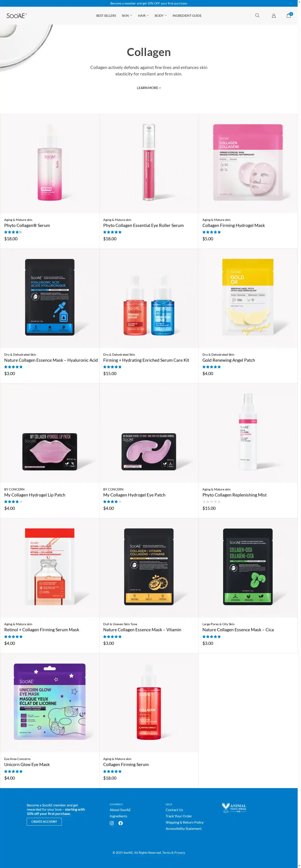
Task: Open the account user icon
Action: tap(274, 15)
